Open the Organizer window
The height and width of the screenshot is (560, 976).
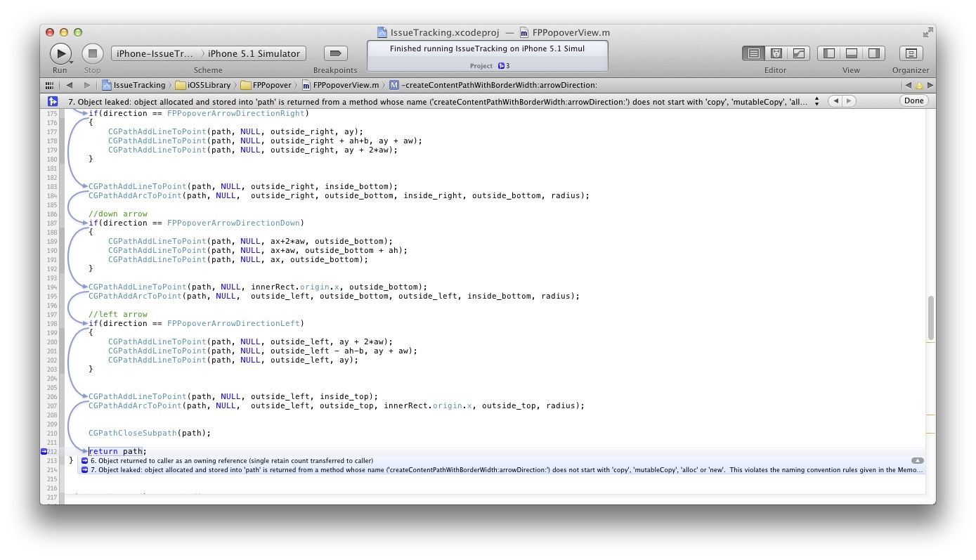(x=911, y=53)
